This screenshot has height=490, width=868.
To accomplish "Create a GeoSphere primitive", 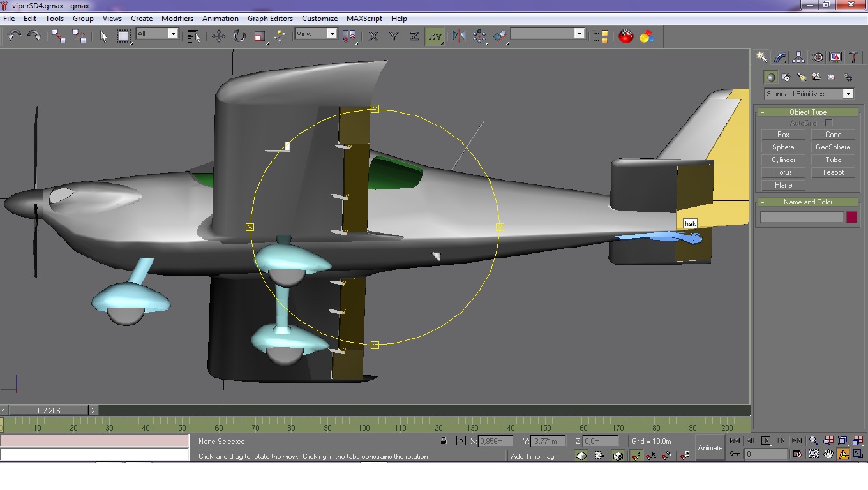I will [833, 147].
